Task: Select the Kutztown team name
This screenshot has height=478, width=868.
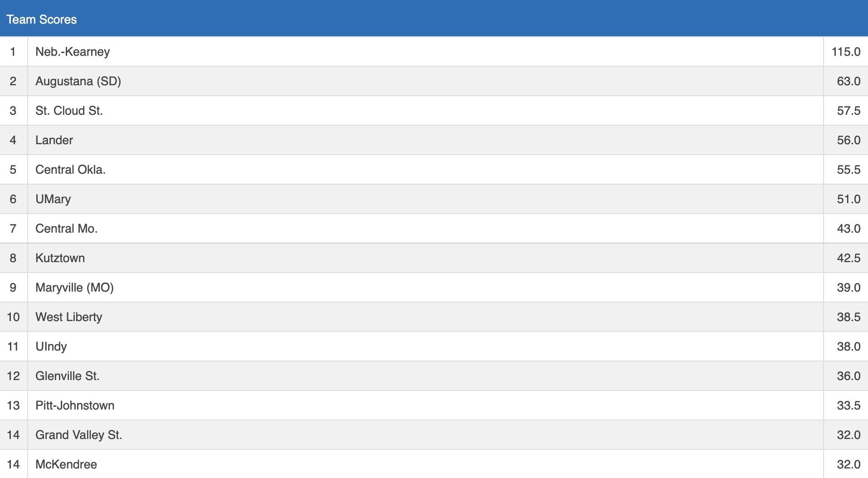Action: [x=60, y=258]
